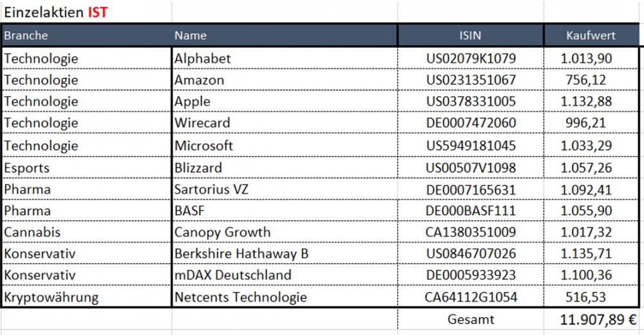The width and height of the screenshot is (644, 335).
Task: Click the Amazon ISIN cell US0231351067
Action: click(x=471, y=80)
